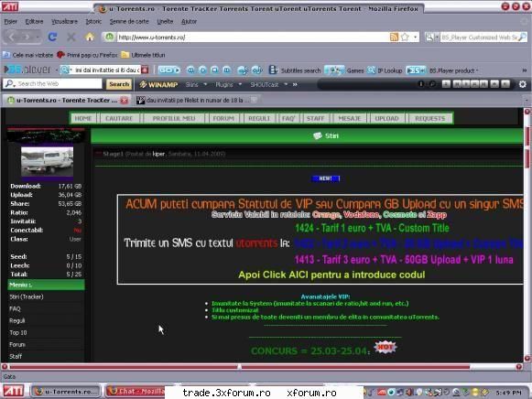Open the site FORUM nav button

pos(223,118)
